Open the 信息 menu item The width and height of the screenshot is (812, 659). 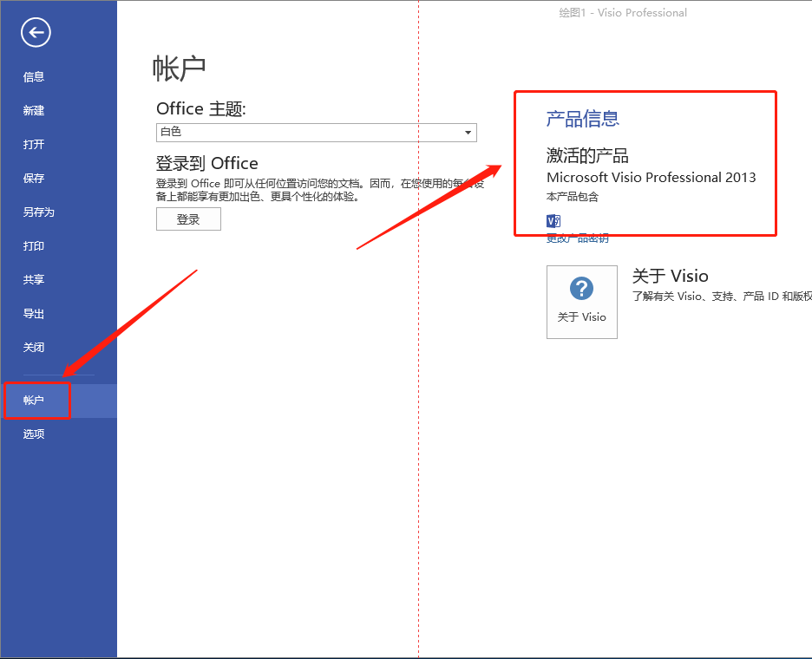(34, 77)
